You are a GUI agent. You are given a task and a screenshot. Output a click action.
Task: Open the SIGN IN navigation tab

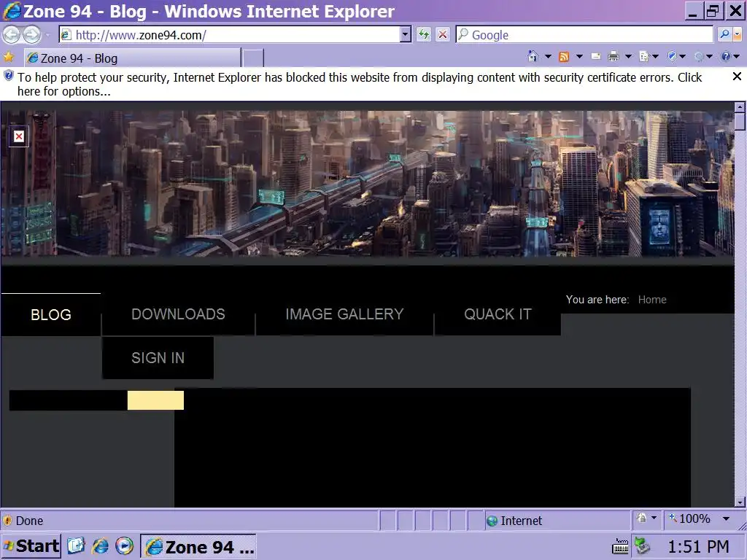click(158, 358)
